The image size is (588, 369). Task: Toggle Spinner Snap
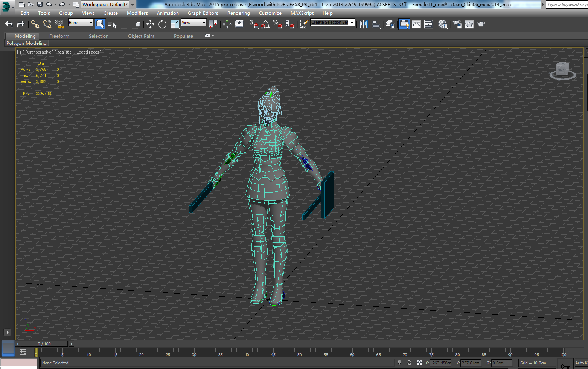click(290, 24)
